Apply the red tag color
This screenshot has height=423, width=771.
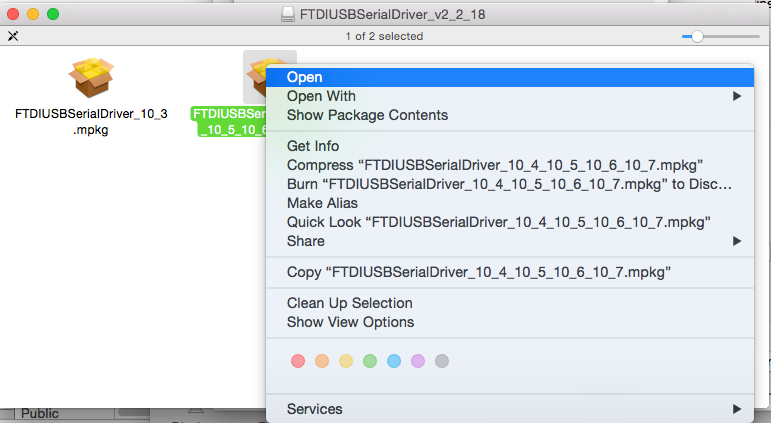pos(298,361)
